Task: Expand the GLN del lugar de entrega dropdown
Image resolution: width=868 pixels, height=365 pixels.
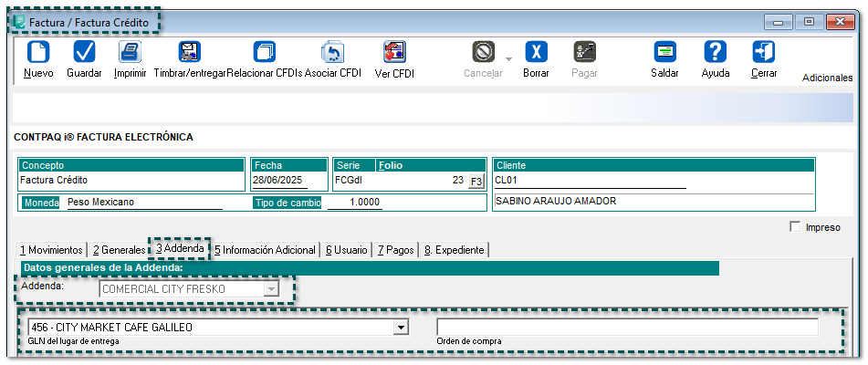Action: pos(401,328)
